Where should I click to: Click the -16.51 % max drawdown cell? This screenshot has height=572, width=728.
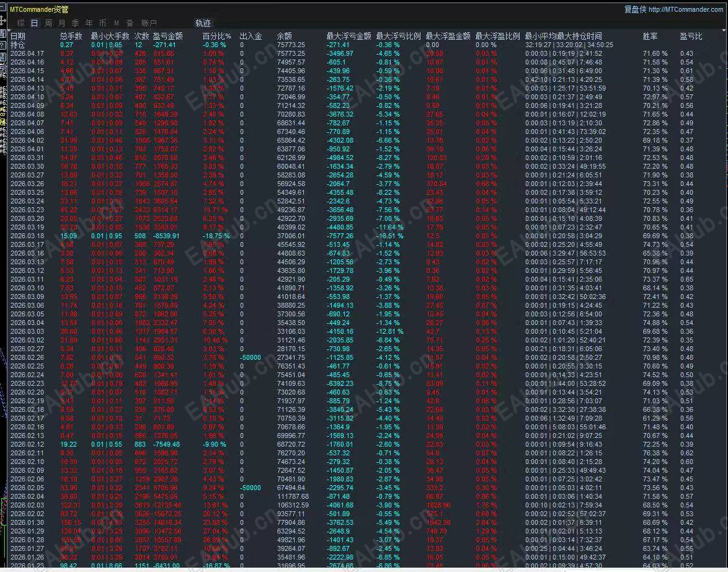click(x=389, y=236)
